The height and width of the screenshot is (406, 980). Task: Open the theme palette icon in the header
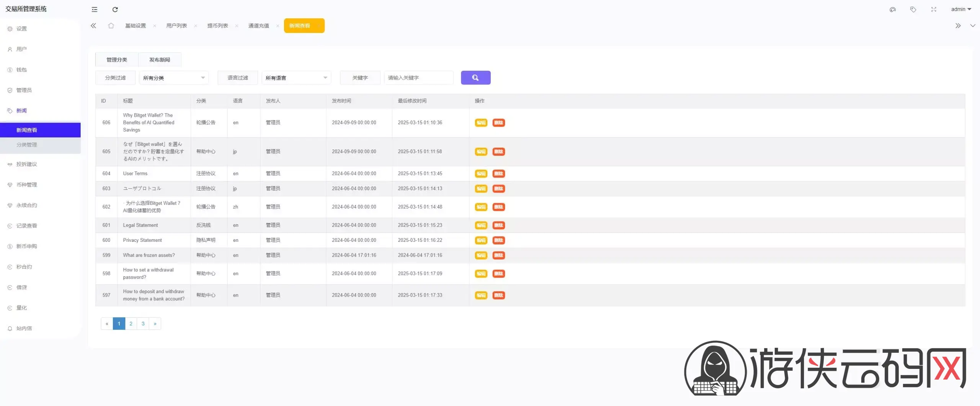[892, 10]
